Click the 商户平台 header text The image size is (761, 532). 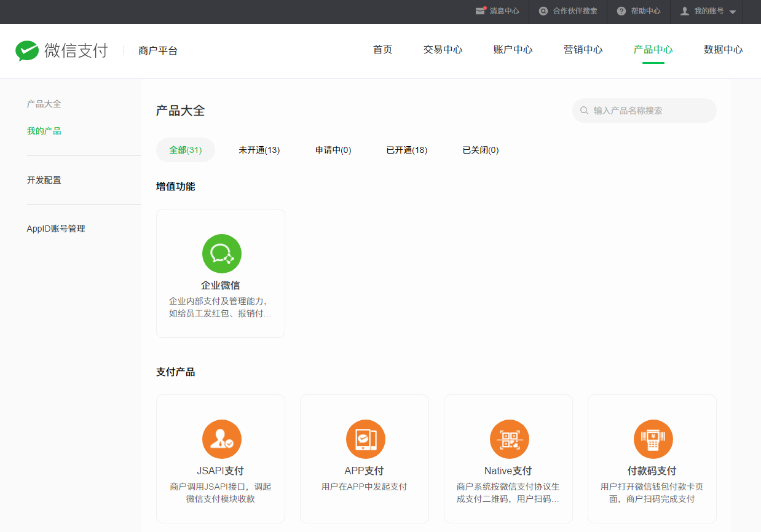(158, 51)
